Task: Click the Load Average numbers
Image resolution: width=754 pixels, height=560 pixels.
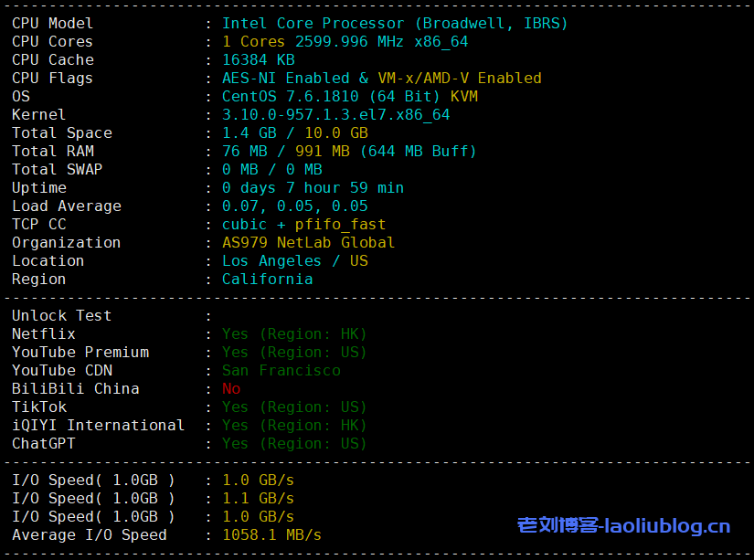Action: (294, 206)
